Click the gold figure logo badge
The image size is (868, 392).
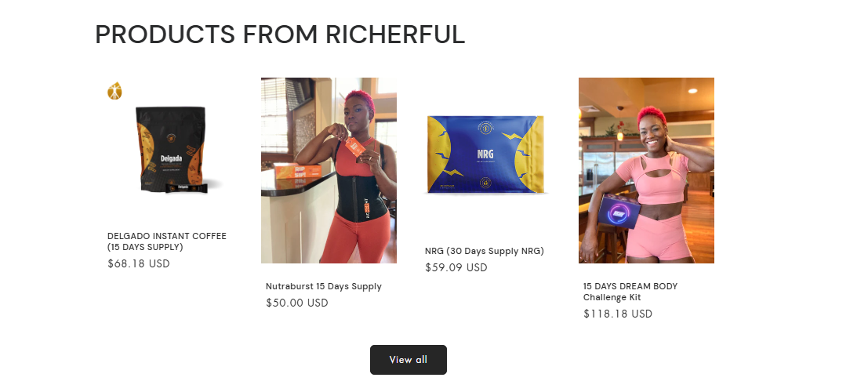[114, 91]
